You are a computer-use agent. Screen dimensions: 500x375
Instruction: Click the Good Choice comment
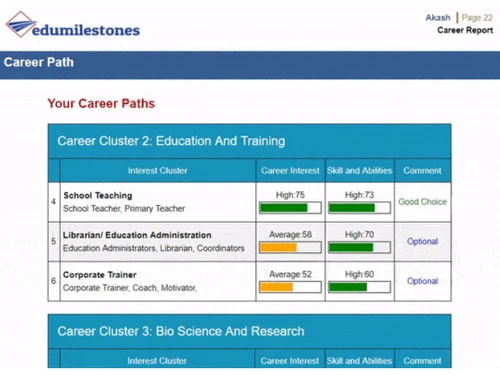click(x=423, y=202)
